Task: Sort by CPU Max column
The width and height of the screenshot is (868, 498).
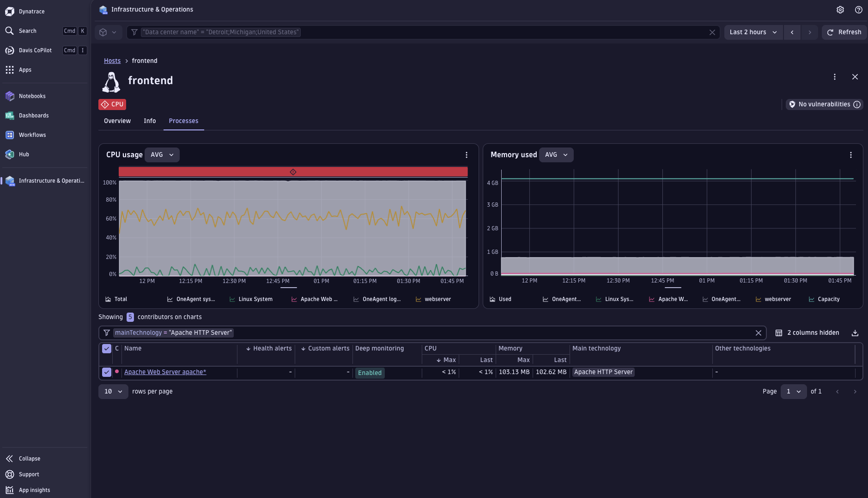Action: click(446, 360)
